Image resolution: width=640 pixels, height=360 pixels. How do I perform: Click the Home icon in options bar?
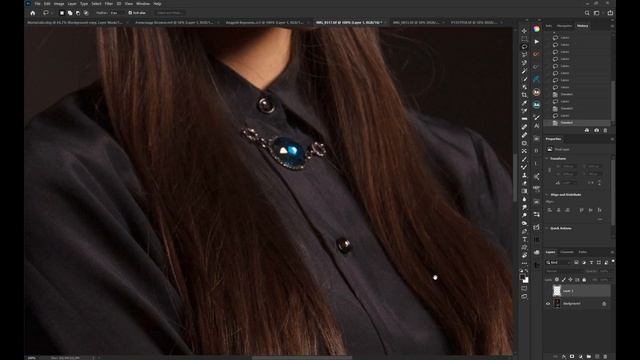point(33,13)
